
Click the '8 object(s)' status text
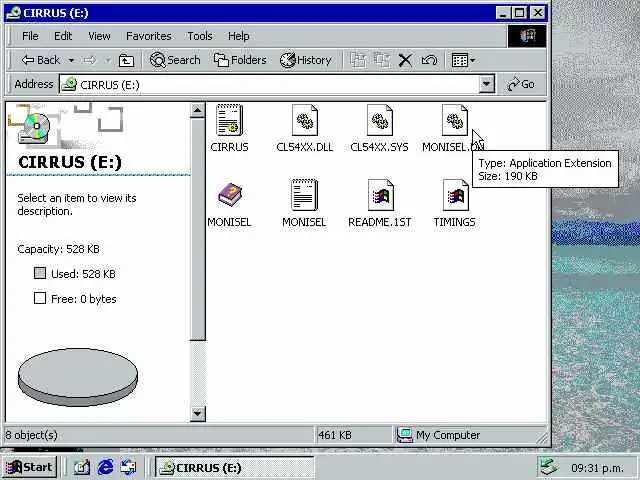31,435
